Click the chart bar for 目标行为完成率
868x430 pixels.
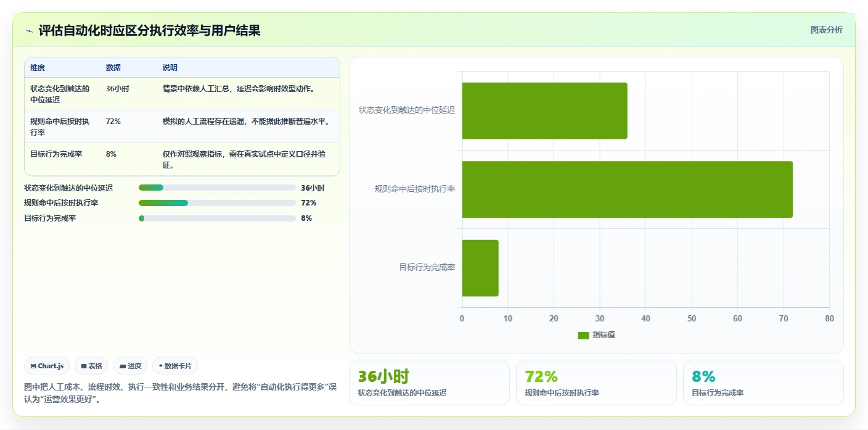coord(480,268)
